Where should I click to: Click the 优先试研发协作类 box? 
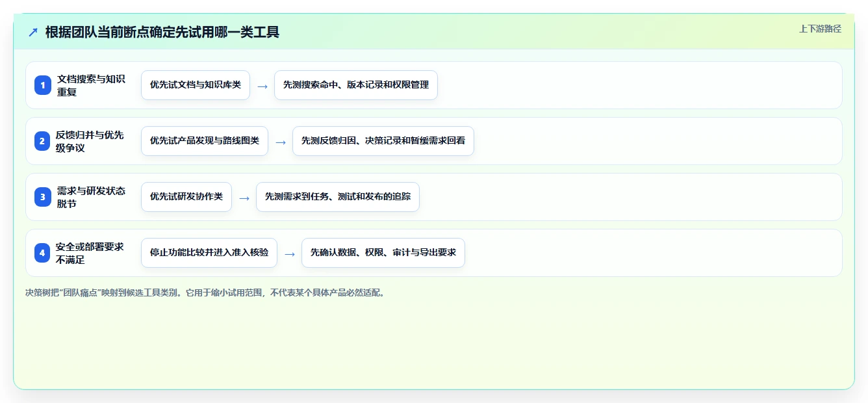pyautogui.click(x=186, y=197)
